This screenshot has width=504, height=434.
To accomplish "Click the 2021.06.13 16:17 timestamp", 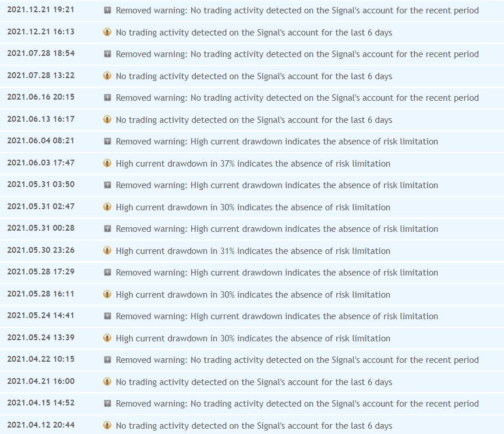I will pyautogui.click(x=41, y=119).
